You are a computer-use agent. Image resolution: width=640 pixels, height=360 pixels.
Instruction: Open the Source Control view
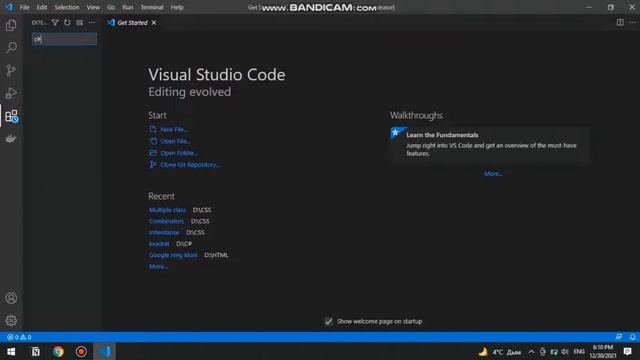(11, 71)
